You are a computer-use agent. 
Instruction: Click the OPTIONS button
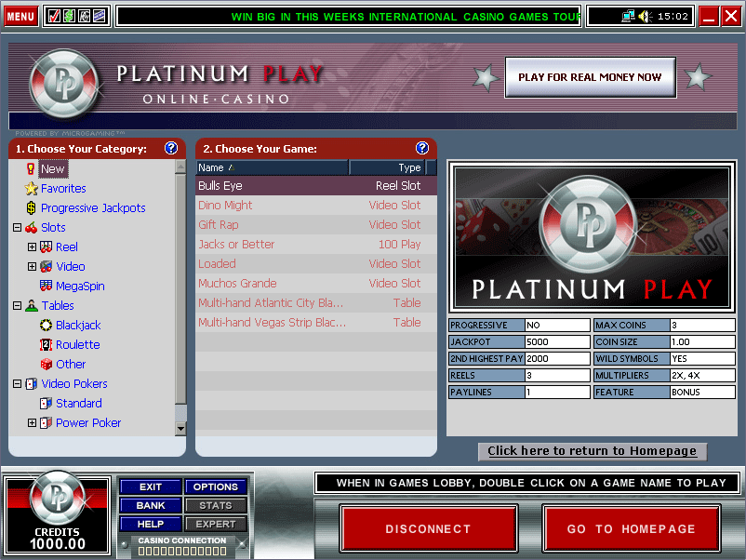216,487
